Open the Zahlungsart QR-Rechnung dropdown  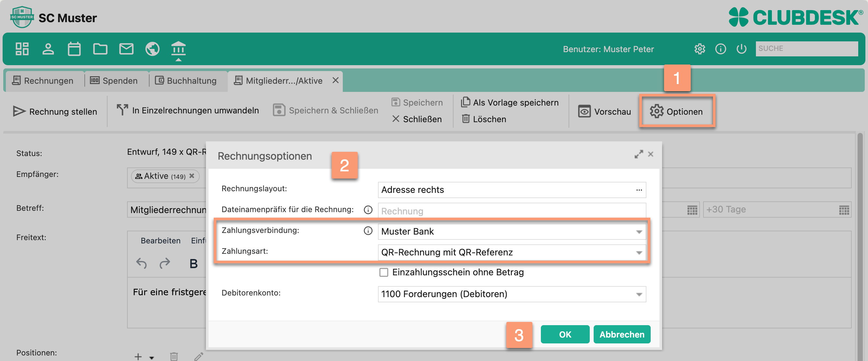(639, 253)
